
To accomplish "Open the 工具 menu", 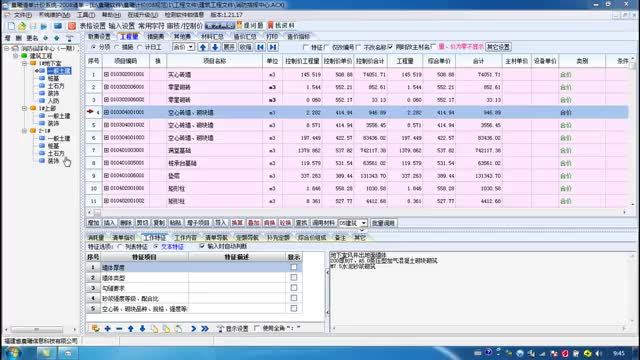I will [x=86, y=15].
